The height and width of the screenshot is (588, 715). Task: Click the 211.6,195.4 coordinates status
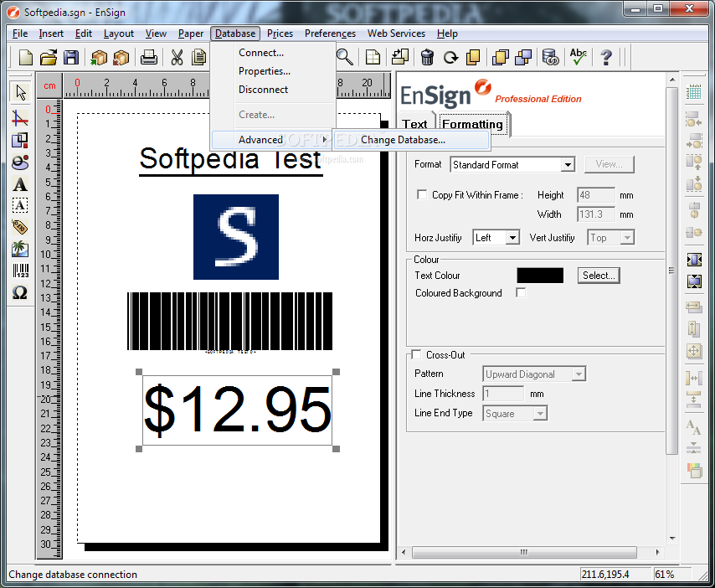615,574
